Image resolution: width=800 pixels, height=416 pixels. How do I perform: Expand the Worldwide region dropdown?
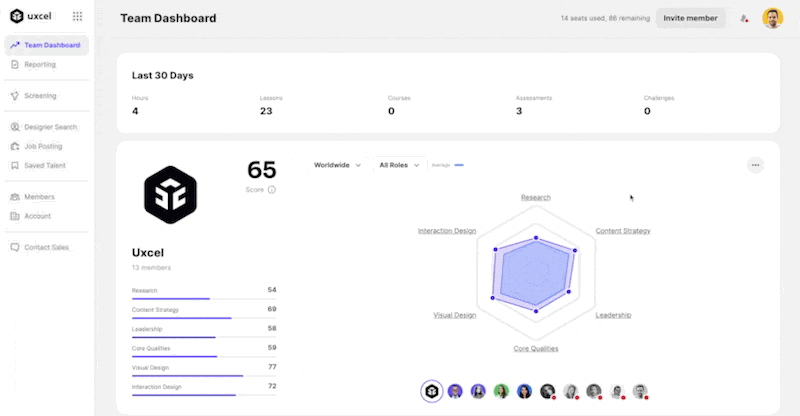[x=337, y=165]
